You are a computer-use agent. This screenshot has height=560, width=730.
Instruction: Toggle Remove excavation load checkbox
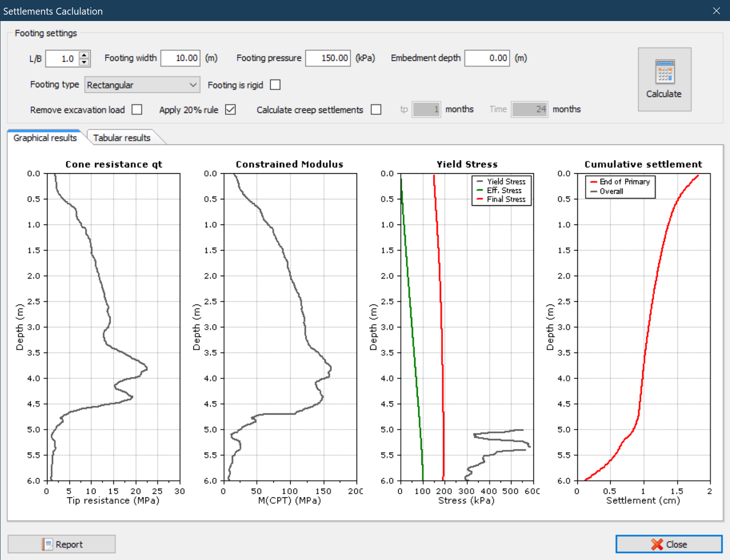point(137,110)
